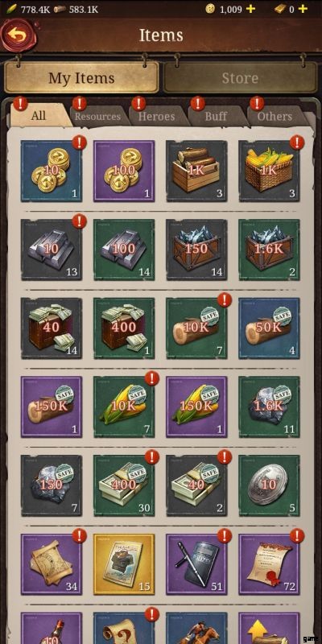Image resolution: width=322 pixels, height=644 pixels.
Task: Switch to the Heroes category tab
Action: point(156,116)
